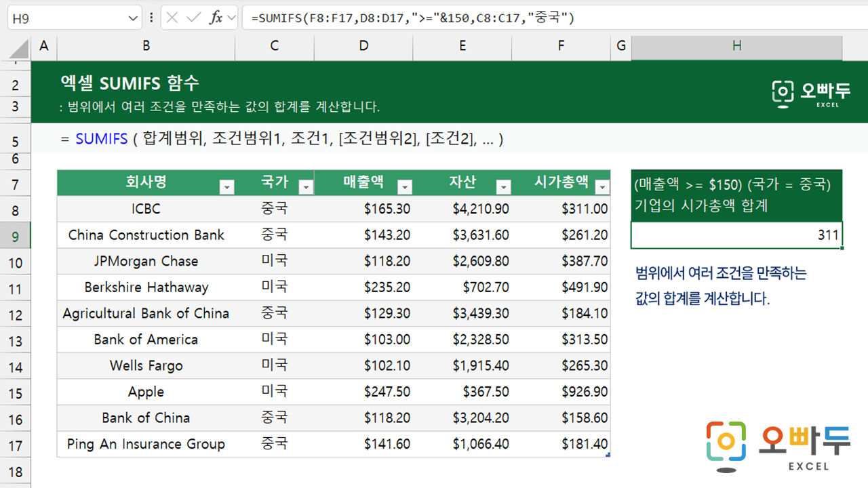Select the $367.50 assets cell
Viewport: 868px width, 488px height.
coord(462,392)
